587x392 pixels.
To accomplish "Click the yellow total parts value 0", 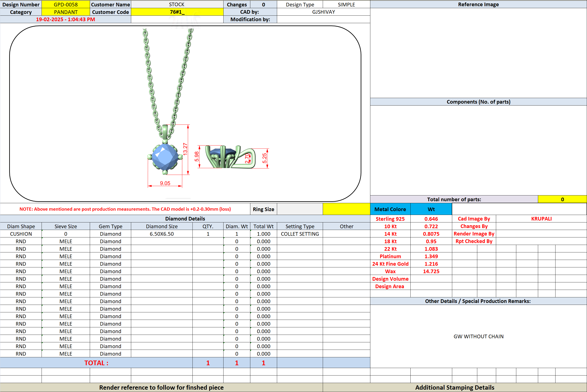I will [562, 199].
